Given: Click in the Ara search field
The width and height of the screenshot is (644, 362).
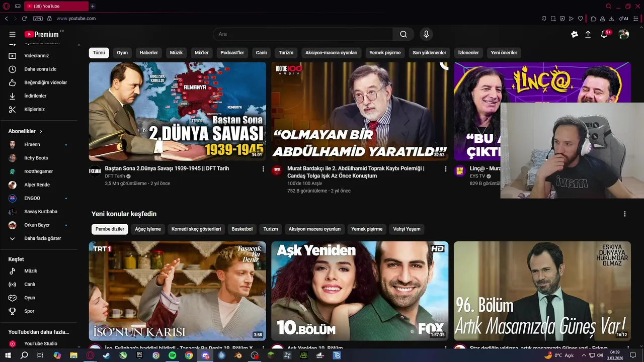Looking at the screenshot, I should click(x=303, y=34).
